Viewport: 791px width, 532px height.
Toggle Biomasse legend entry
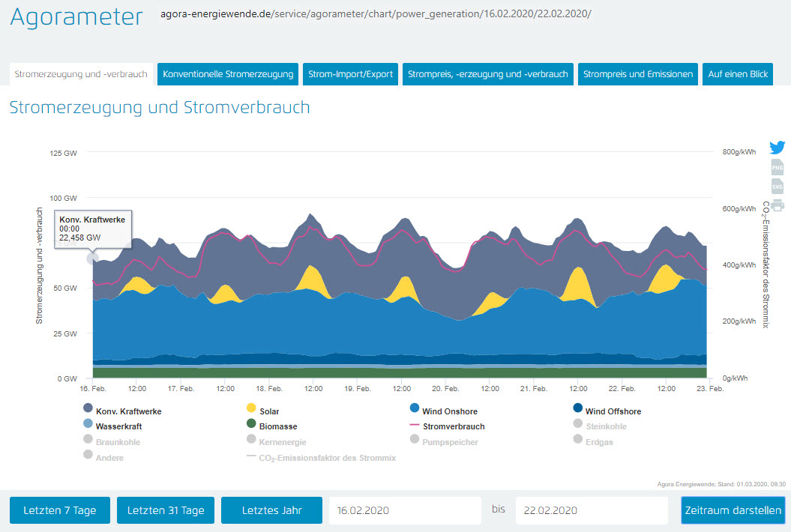click(x=277, y=426)
